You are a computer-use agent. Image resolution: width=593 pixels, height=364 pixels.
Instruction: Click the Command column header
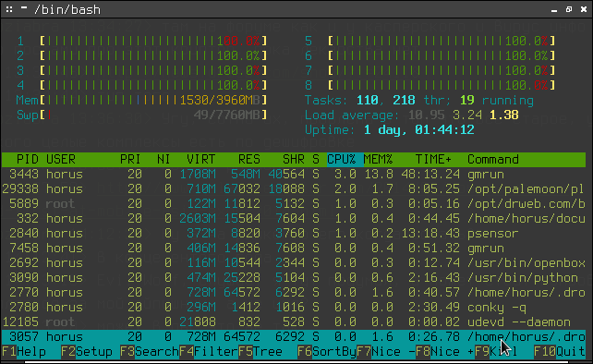pyautogui.click(x=493, y=159)
